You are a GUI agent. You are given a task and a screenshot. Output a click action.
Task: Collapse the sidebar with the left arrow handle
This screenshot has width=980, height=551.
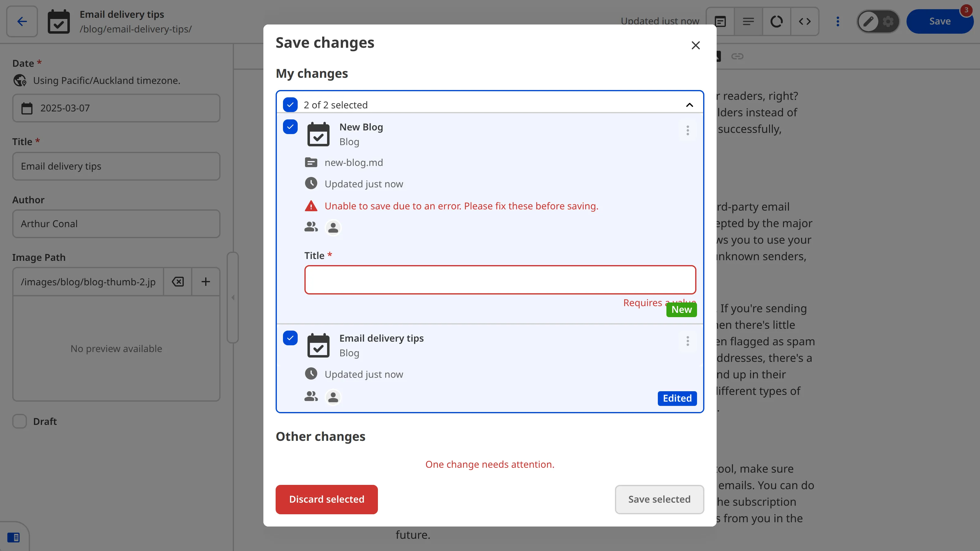pyautogui.click(x=233, y=297)
